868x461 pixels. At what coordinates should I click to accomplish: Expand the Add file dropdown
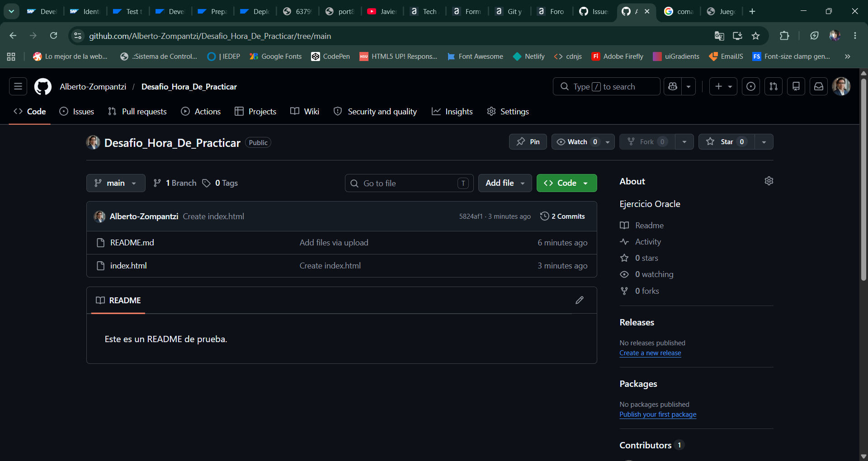coord(505,183)
